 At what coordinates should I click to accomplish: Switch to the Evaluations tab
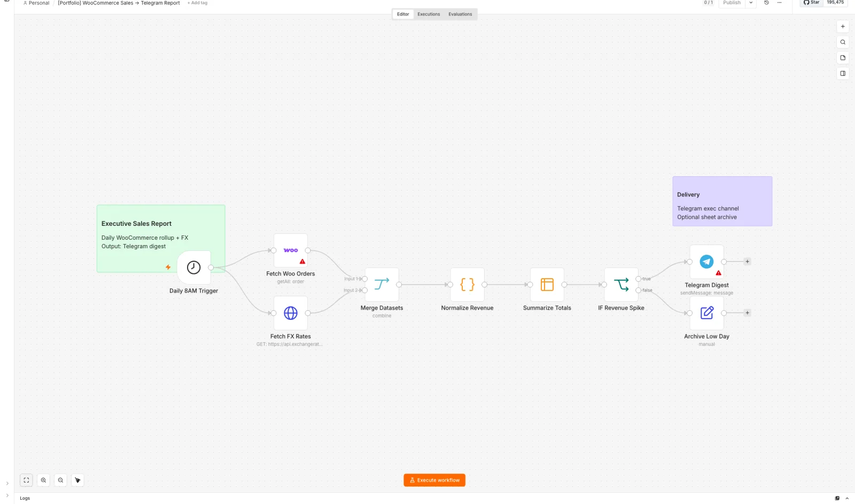(460, 14)
